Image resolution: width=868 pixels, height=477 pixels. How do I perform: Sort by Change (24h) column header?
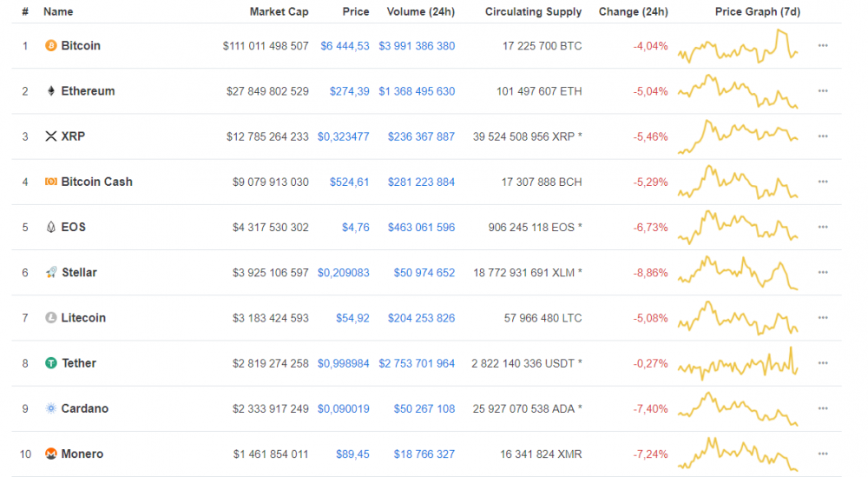(x=633, y=12)
